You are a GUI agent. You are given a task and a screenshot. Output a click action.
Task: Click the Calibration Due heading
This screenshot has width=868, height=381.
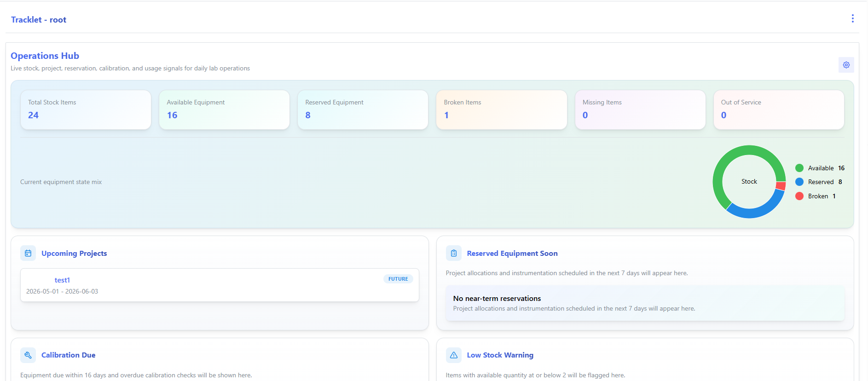[x=69, y=355]
